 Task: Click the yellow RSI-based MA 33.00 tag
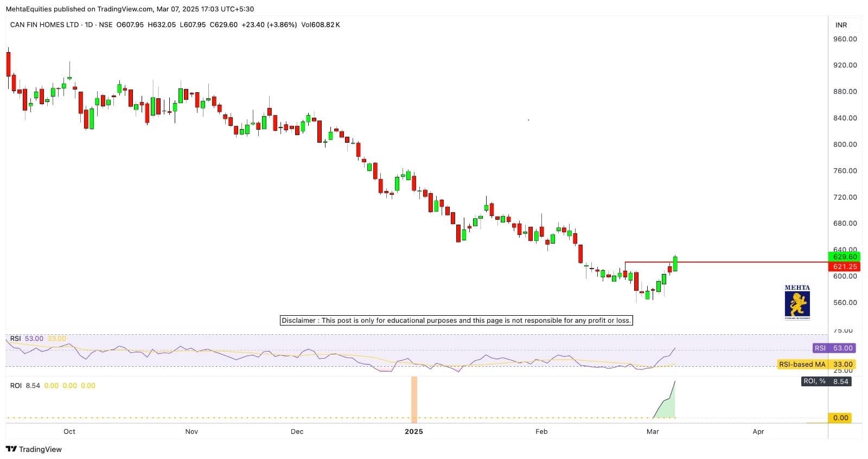(x=816, y=365)
